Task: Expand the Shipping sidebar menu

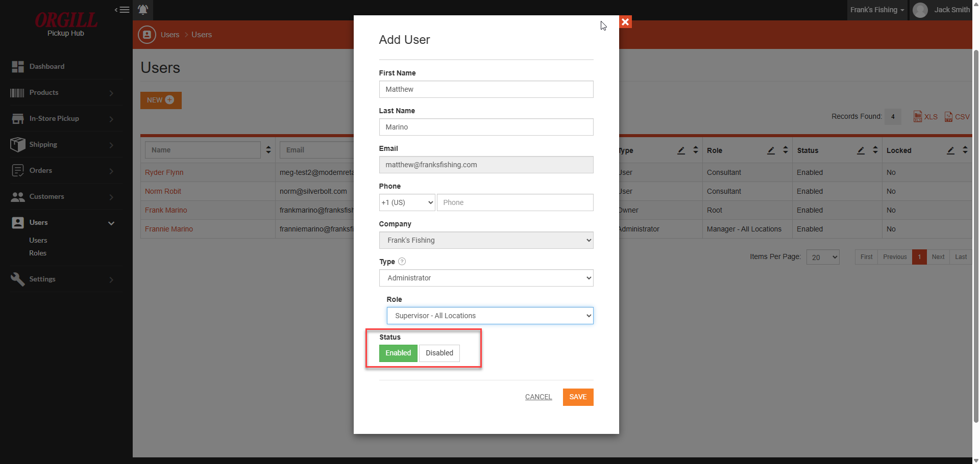Action: click(x=111, y=145)
